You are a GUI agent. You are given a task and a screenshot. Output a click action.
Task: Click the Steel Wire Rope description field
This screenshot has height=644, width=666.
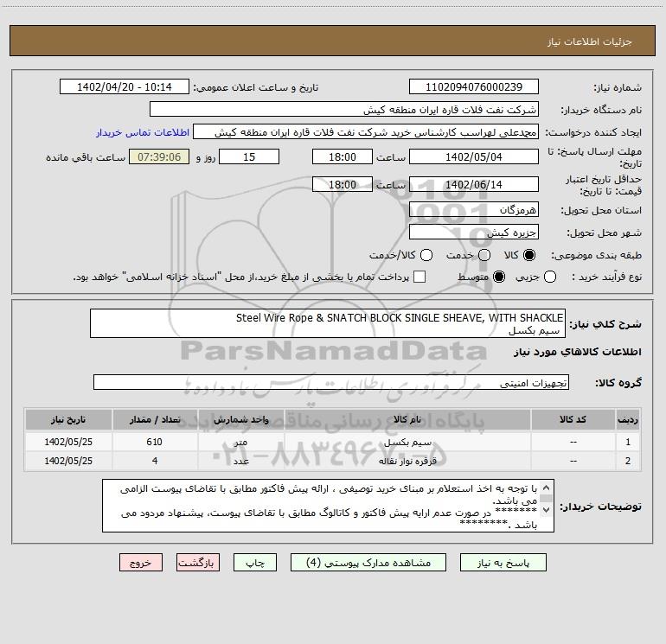click(328, 323)
